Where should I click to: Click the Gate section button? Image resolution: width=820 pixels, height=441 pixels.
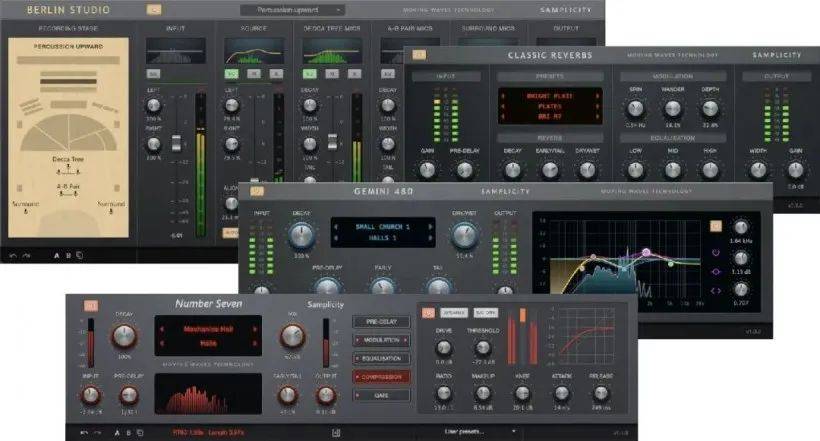click(379, 395)
